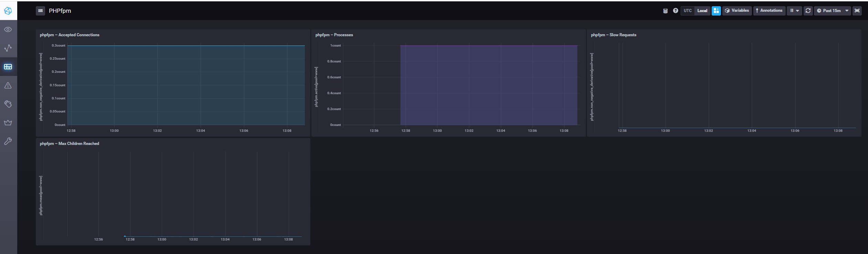Open the help question mark icon
This screenshot has height=254, width=868.
click(675, 11)
